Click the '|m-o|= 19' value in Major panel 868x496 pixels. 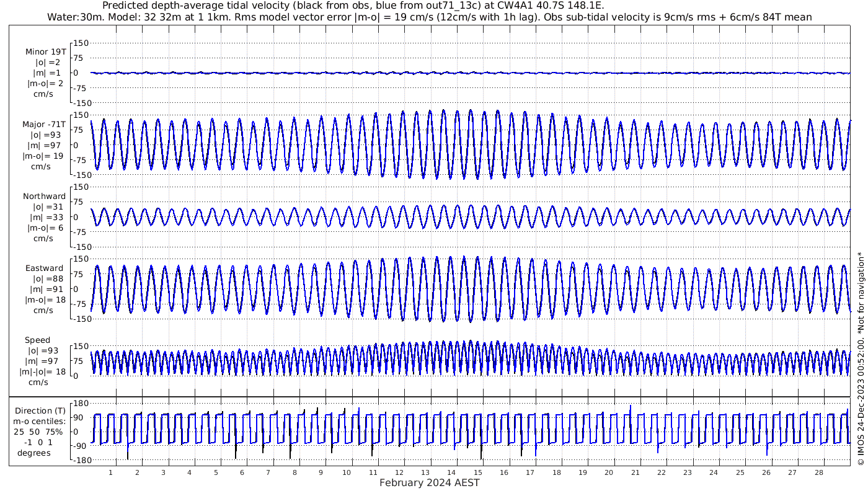[43, 156]
